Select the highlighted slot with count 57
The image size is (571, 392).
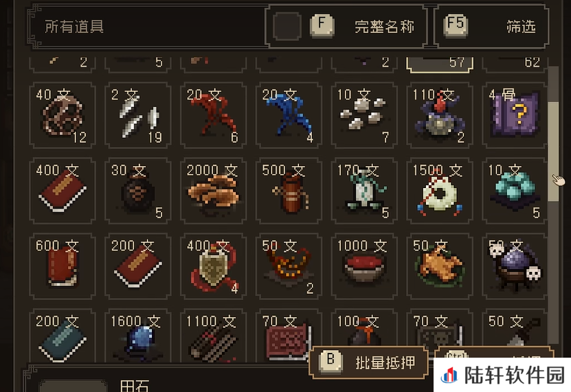click(x=440, y=65)
